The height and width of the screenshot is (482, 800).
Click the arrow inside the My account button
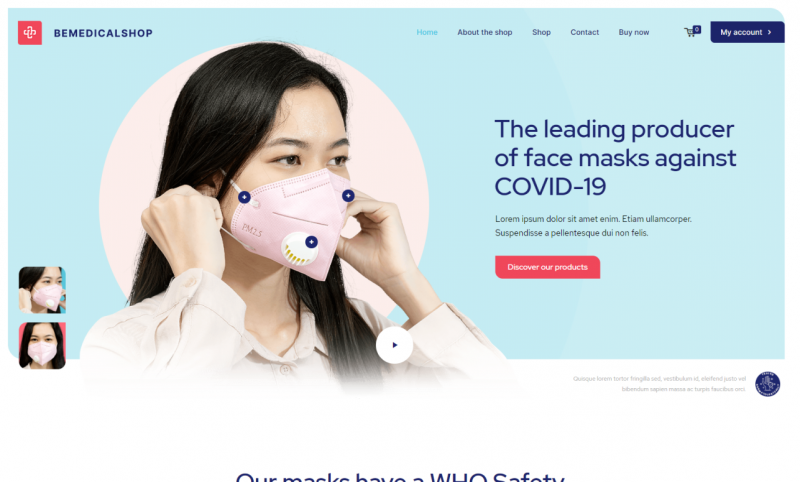(x=769, y=32)
